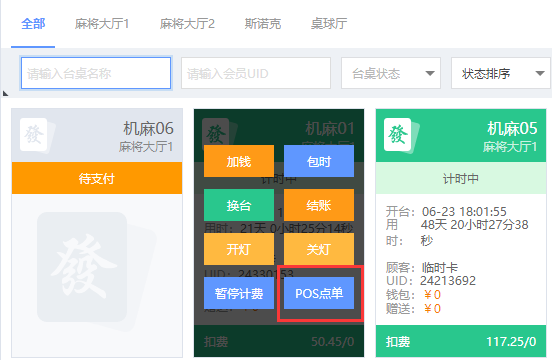Open the 麻将大厅1 tab
Screen dimensions: 552x360
tap(102, 24)
